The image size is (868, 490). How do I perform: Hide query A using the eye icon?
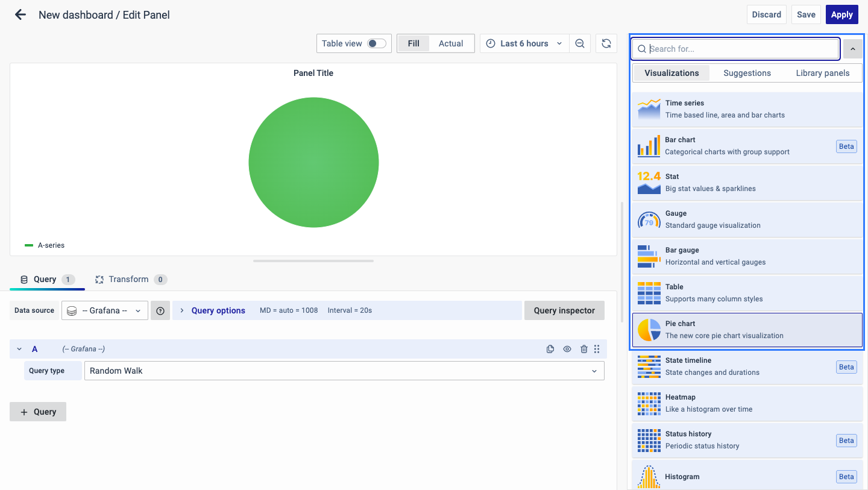point(567,349)
